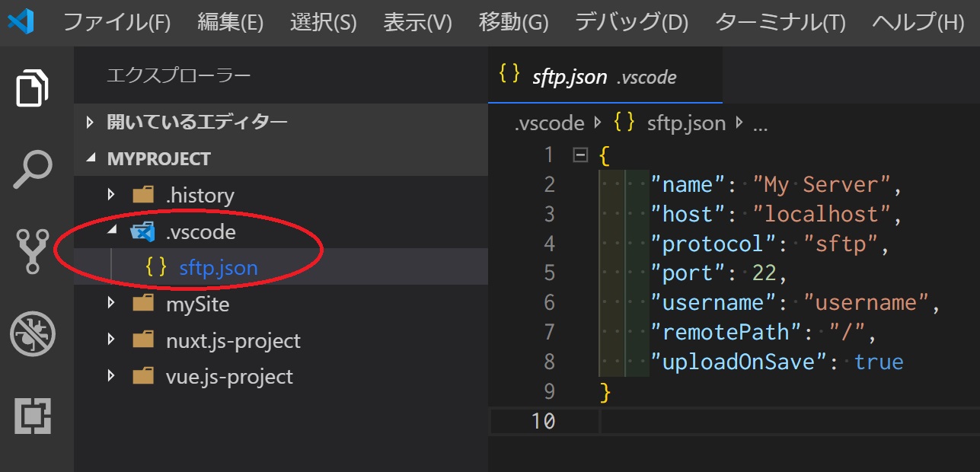
Task: Open the Search view icon
Action: (x=34, y=169)
